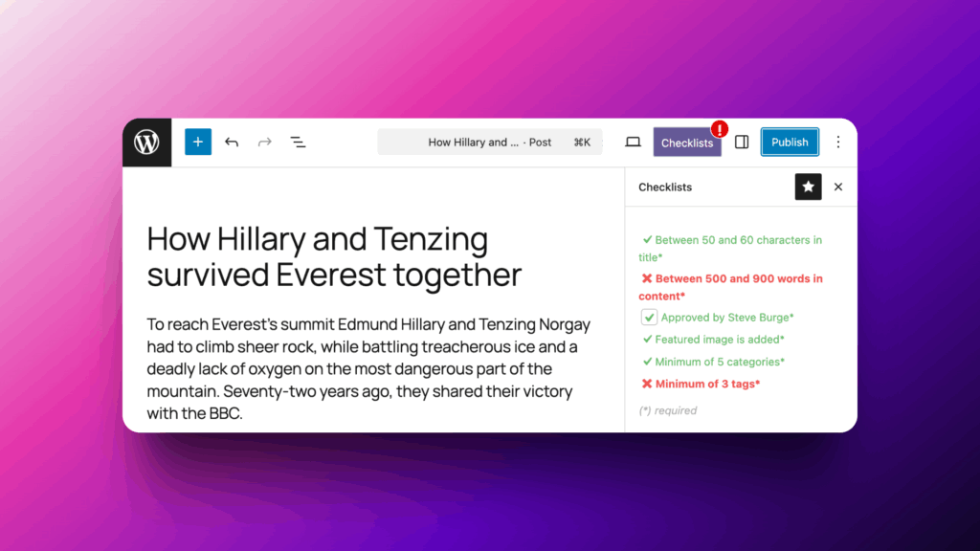Open the document overview list icon
The height and width of the screenshot is (551, 980).
(299, 143)
